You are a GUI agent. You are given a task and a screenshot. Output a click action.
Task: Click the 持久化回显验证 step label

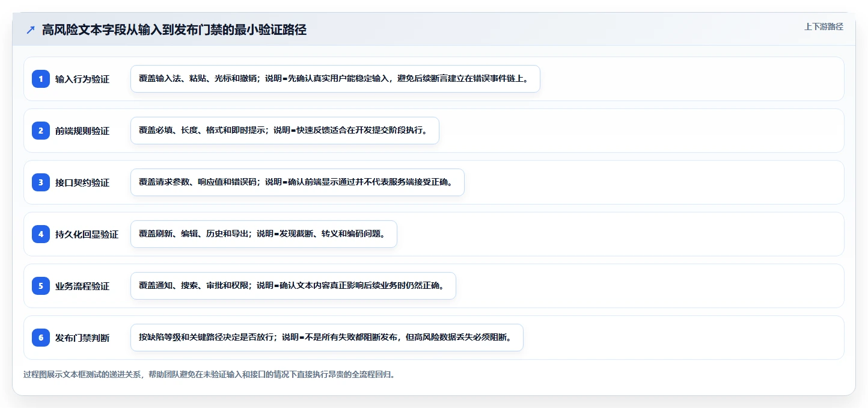[87, 234]
